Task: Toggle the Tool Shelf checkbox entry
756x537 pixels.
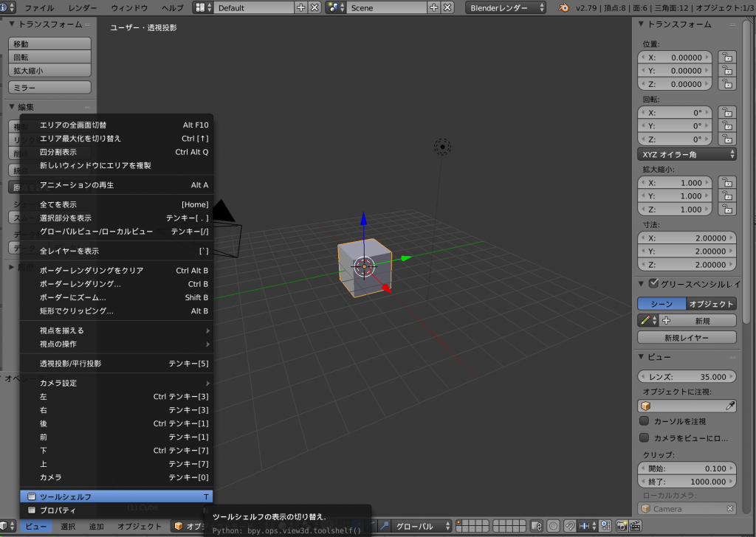Action: [116, 496]
